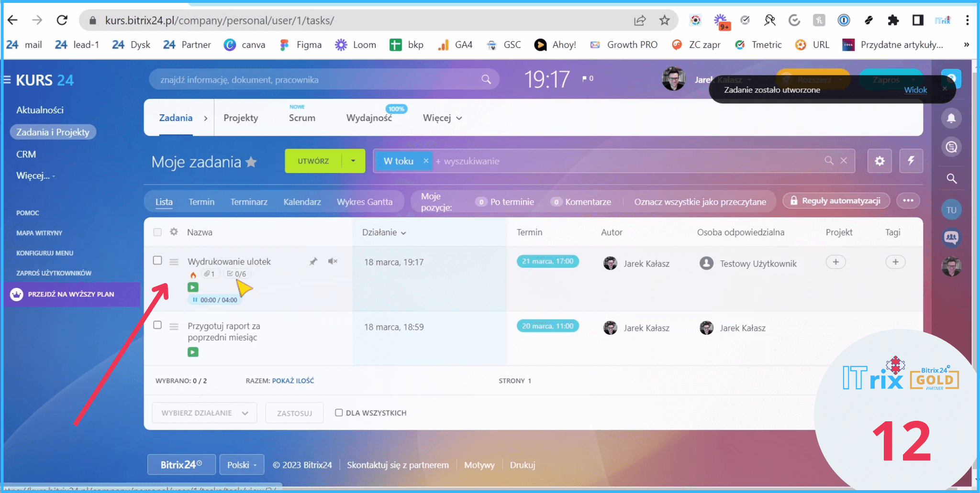Start timer on Wydrukowanie ulotek task
The image size is (980, 493).
point(193,287)
